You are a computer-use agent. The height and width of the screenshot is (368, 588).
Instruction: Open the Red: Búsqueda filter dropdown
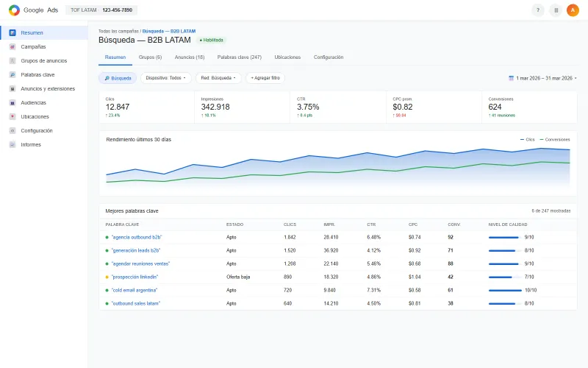click(x=218, y=78)
